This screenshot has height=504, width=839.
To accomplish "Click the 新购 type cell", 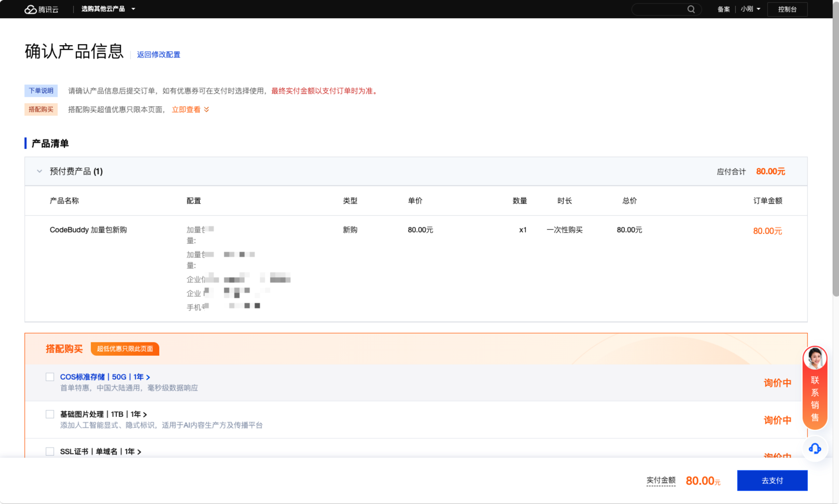I will click(350, 230).
